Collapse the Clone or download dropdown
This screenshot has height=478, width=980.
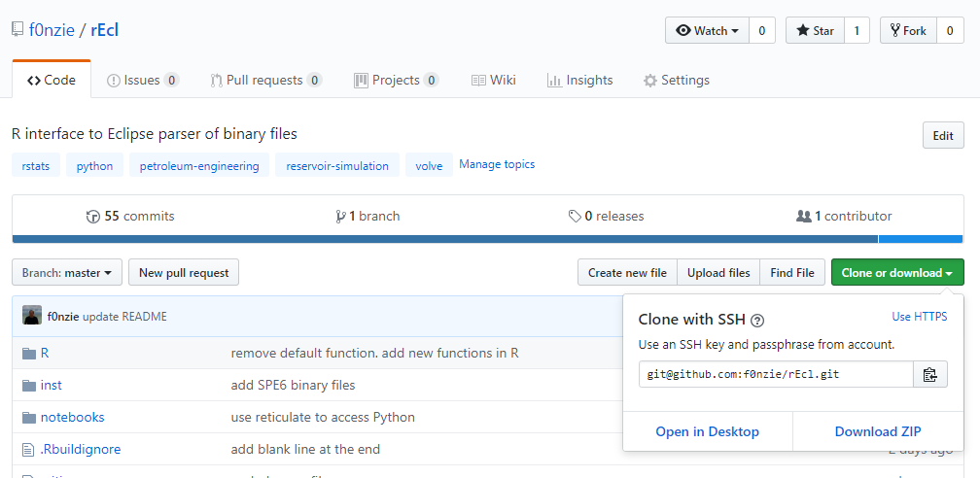896,273
